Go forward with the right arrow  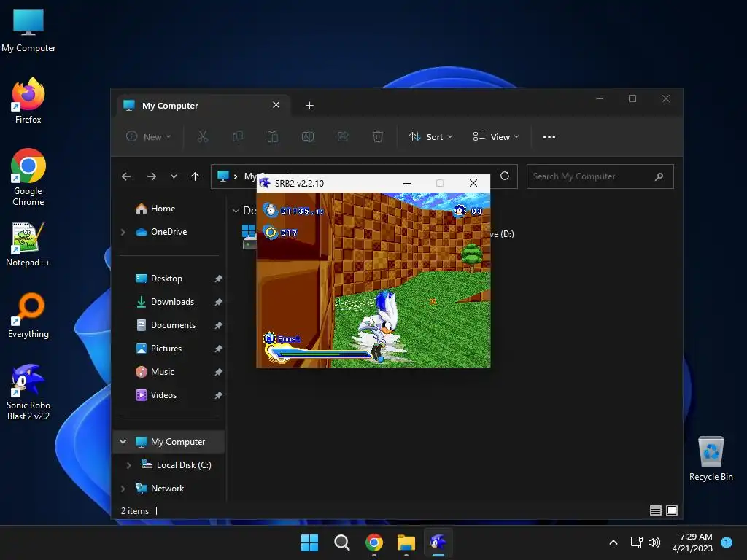click(152, 176)
